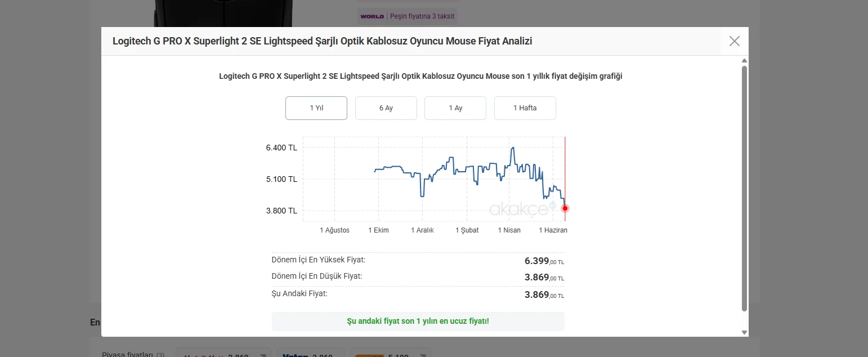868x357 pixels.
Task: Click the World card installment badge
Action: click(407, 16)
